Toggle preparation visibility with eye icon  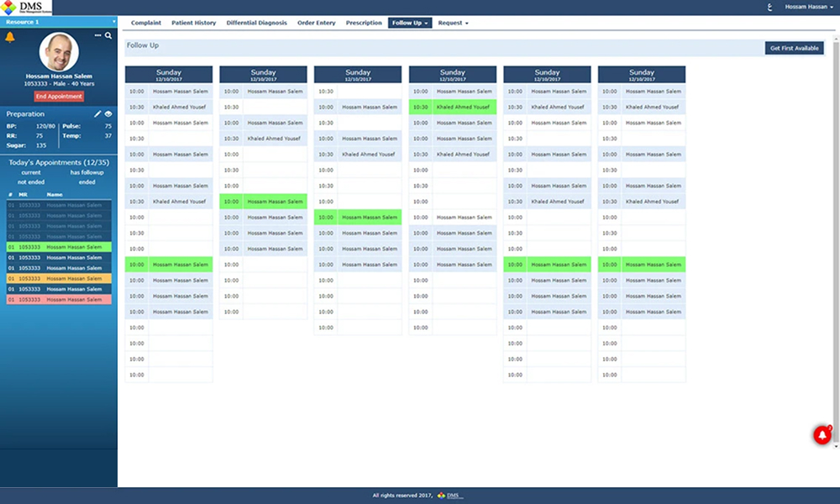click(108, 113)
